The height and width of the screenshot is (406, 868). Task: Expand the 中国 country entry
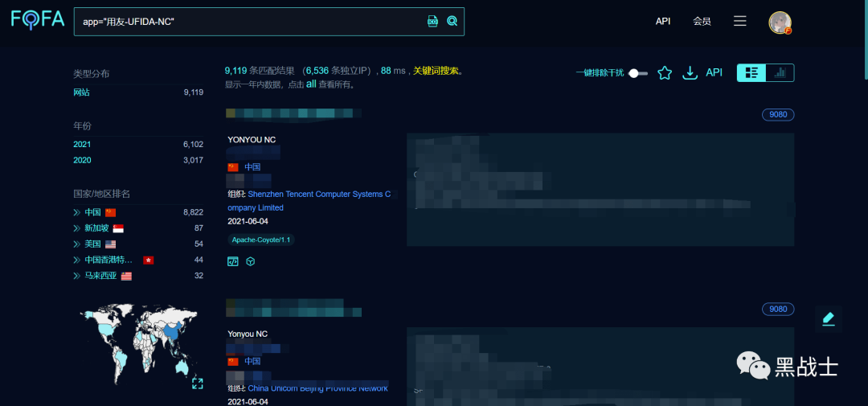point(77,212)
